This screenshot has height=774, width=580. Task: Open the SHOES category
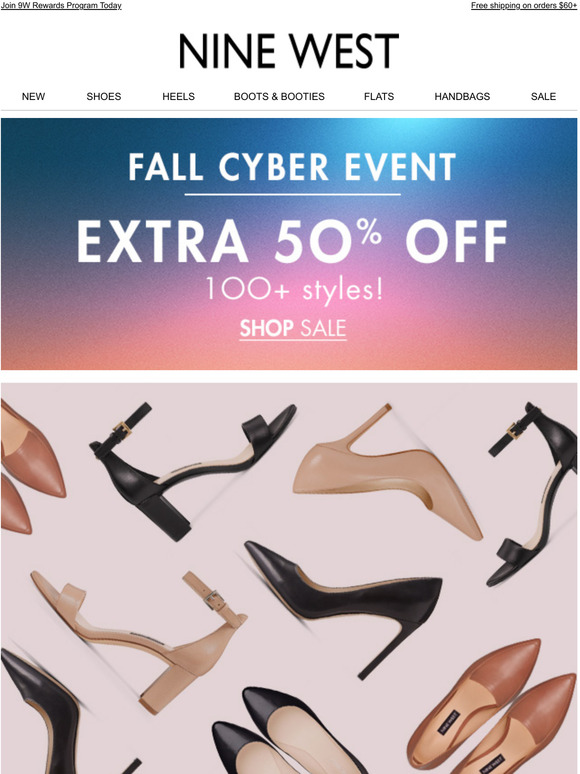point(104,96)
